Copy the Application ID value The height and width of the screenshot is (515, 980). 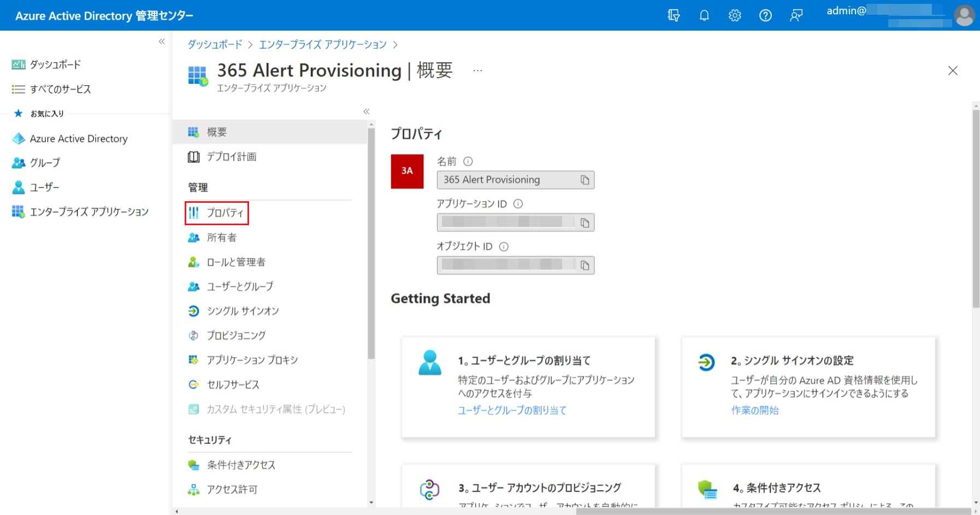(x=585, y=223)
